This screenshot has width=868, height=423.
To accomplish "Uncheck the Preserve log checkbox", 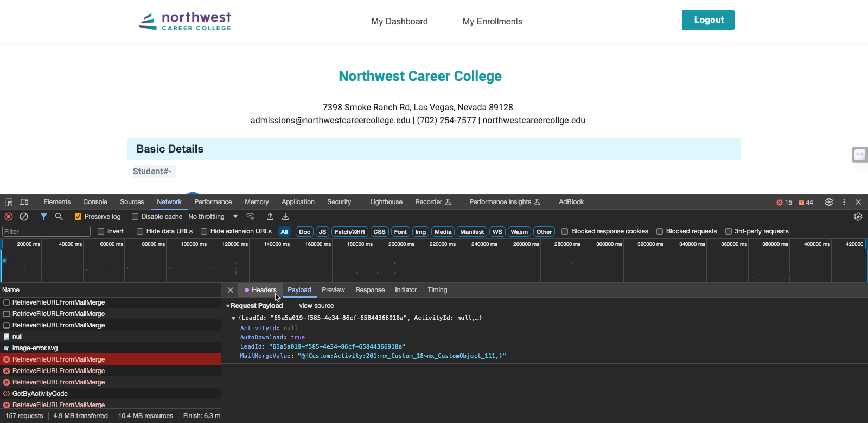I will pos(78,217).
